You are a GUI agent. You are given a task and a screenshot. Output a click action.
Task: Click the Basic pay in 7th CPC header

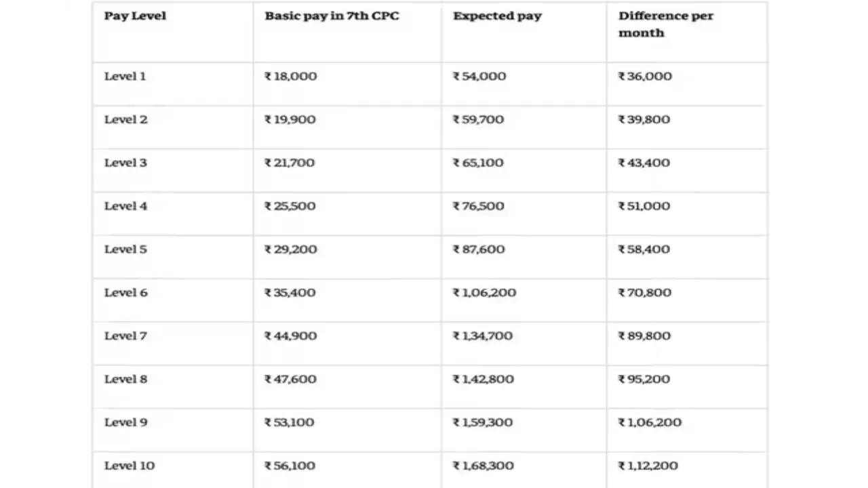click(332, 16)
